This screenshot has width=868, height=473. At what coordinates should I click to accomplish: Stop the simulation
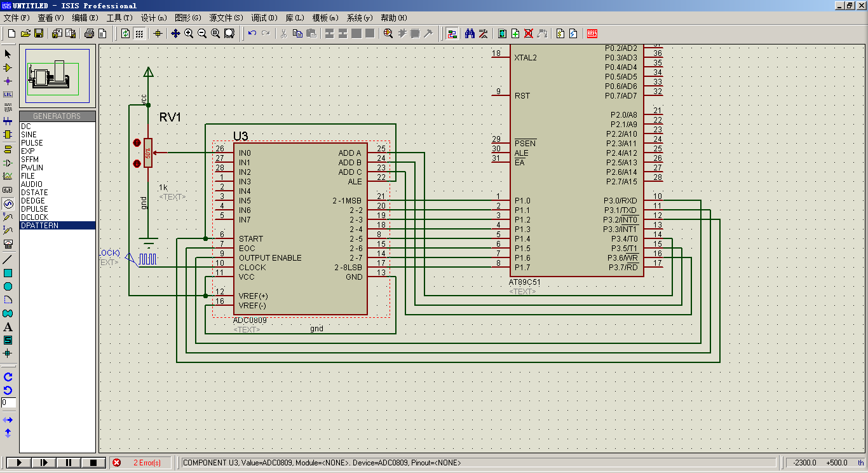[93, 463]
